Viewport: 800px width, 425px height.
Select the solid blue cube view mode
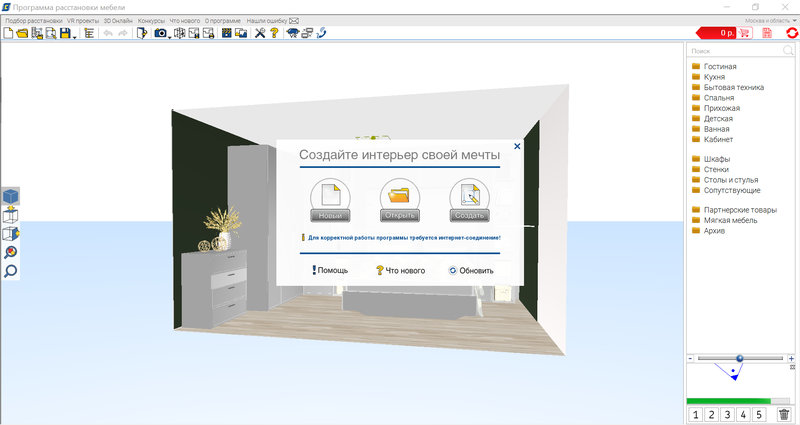(x=11, y=196)
